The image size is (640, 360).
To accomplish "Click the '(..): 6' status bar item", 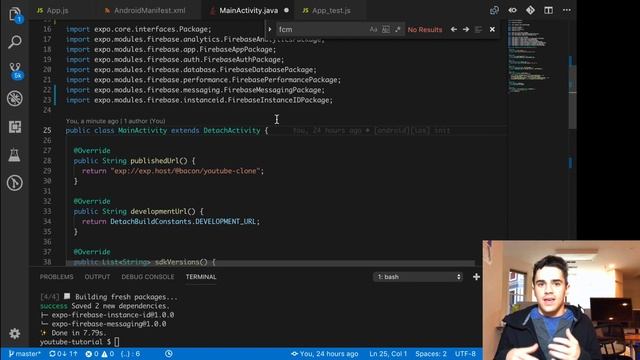I will [130, 354].
